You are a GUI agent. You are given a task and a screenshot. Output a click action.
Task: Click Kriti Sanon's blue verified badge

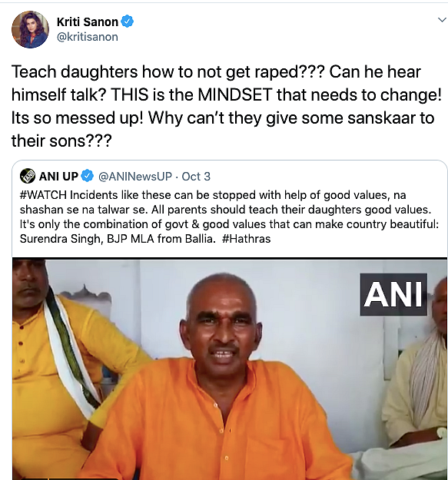tap(128, 22)
